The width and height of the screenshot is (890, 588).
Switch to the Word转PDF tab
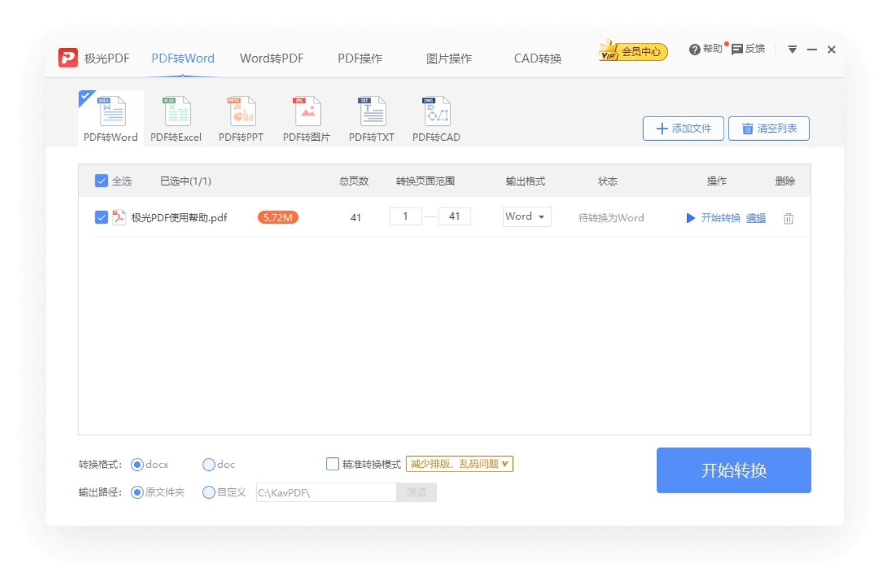[271, 58]
